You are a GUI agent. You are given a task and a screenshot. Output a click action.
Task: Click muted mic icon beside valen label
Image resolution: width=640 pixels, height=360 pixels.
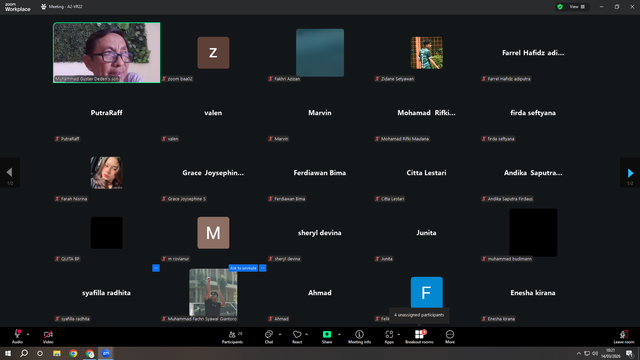click(x=164, y=139)
